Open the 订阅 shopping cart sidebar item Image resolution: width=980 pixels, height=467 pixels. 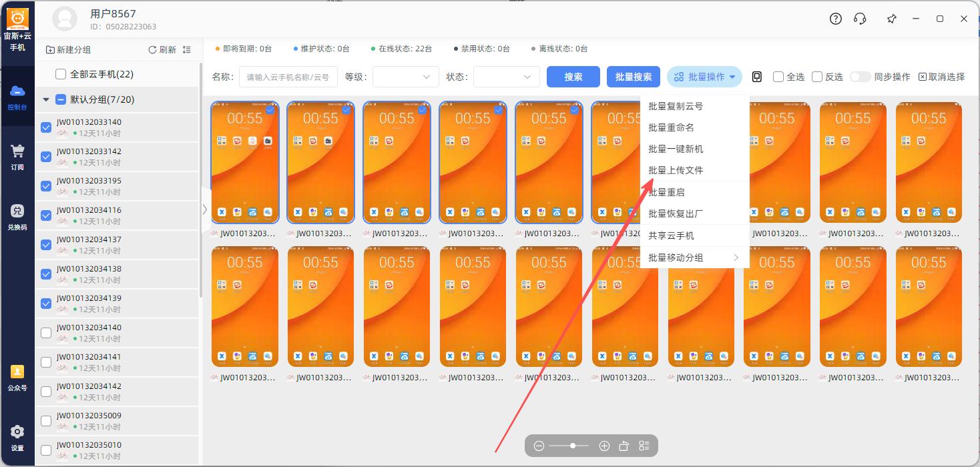[x=17, y=157]
